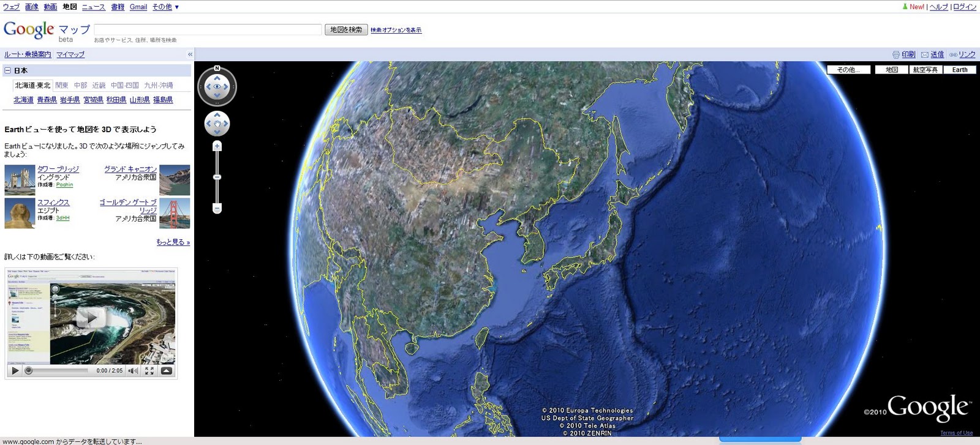980x445 pixels.
Task: Select the 中部 region tab
Action: [x=80, y=85]
